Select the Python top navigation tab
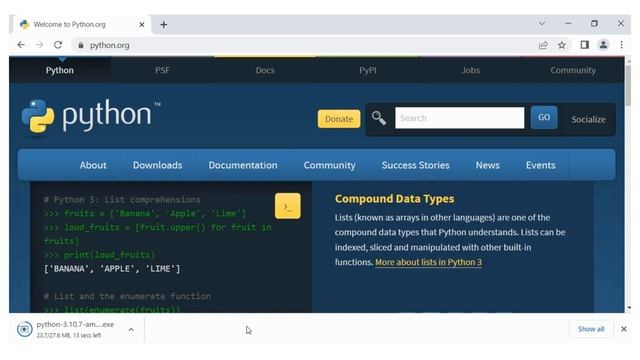 click(60, 70)
